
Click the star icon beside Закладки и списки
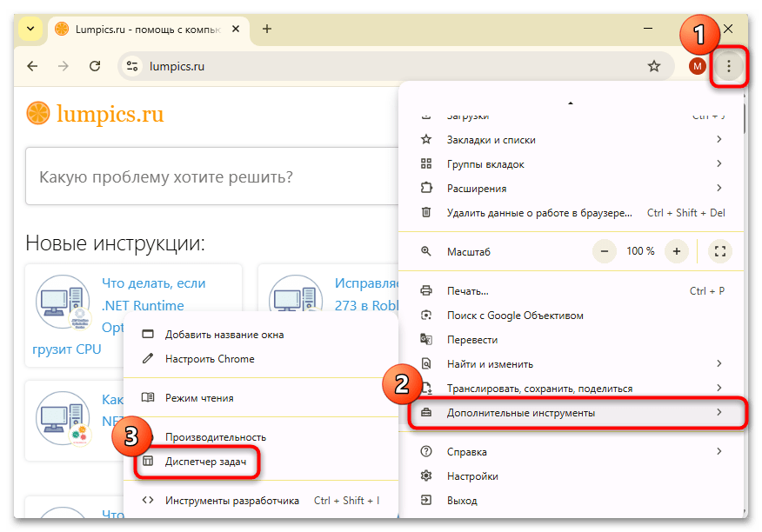click(x=426, y=140)
